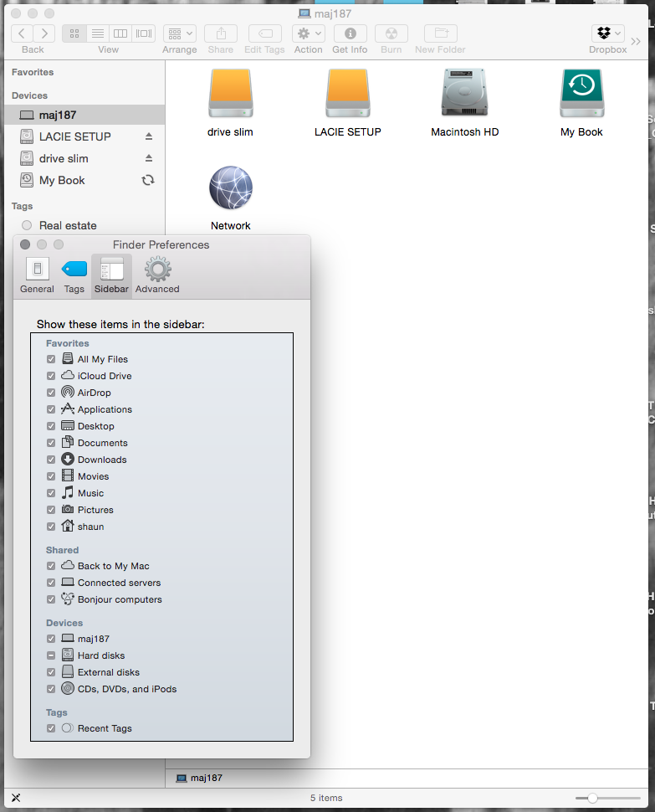
Task: Select maj187 in the sidebar
Action: tap(84, 115)
